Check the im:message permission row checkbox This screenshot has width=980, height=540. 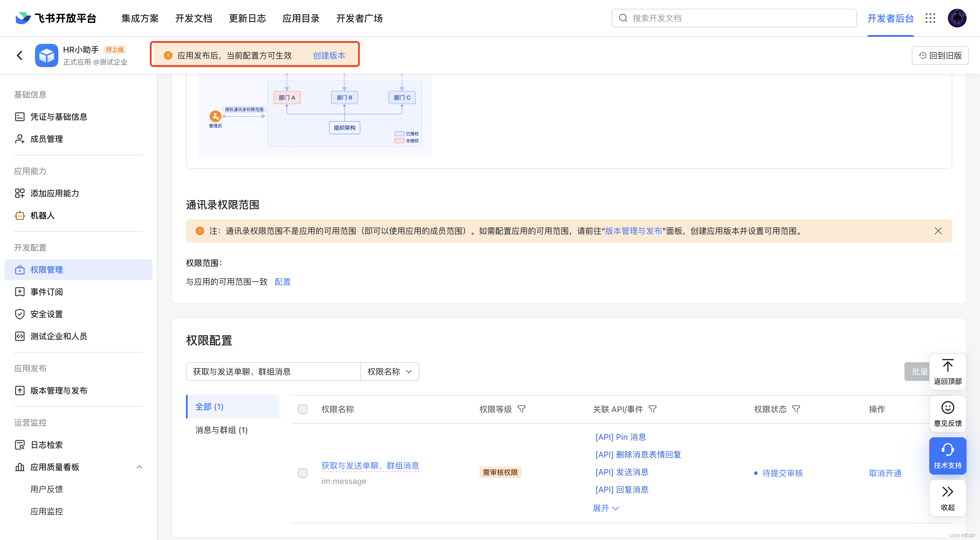point(302,473)
